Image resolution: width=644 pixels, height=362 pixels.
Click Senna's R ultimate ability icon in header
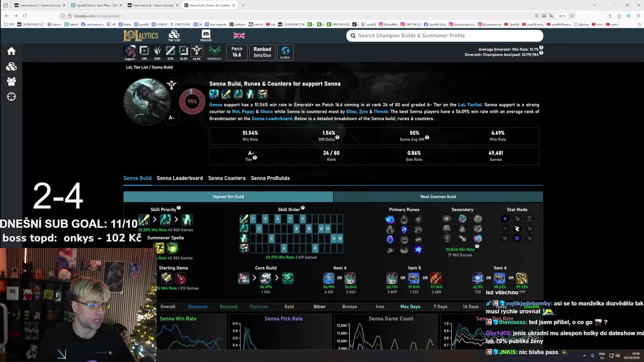[x=262, y=94]
